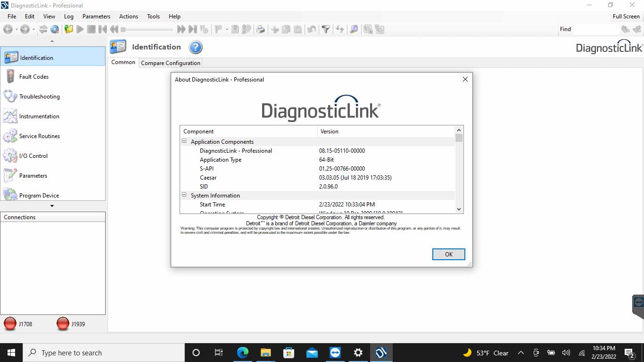This screenshot has height=362, width=644.
Task: Click the Play log button
Action: click(80, 29)
